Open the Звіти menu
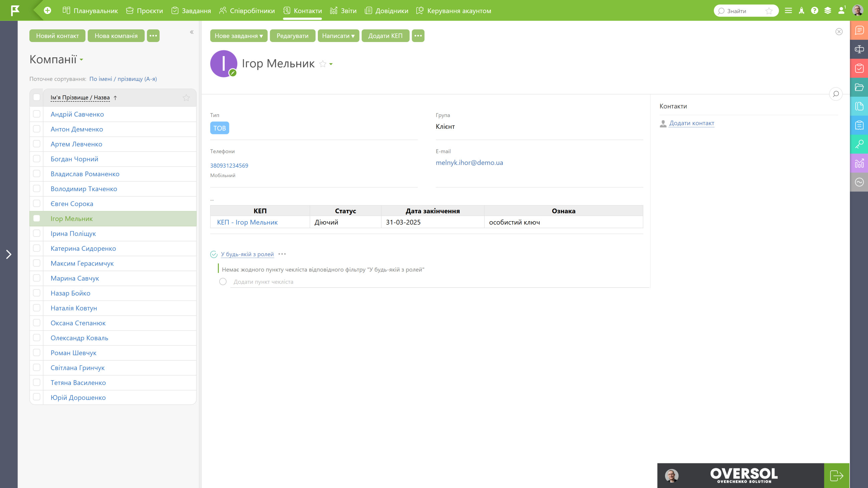Image resolution: width=868 pixels, height=488 pixels. 343,11
